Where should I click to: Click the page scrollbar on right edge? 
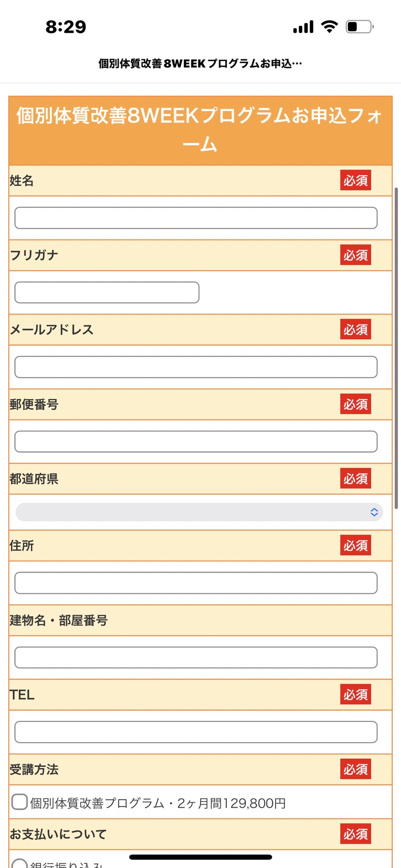396,348
